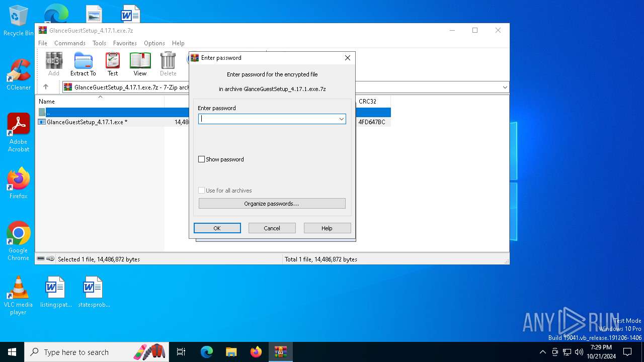Open the Tools menu
Viewport: 644px width, 362px height.
pyautogui.click(x=99, y=43)
